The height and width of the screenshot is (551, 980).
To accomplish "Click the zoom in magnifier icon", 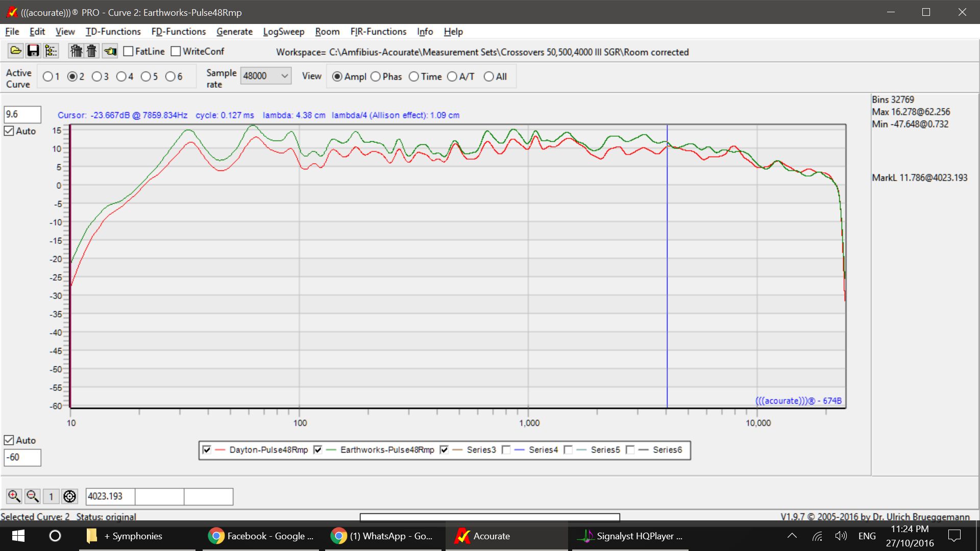I will click(x=14, y=496).
